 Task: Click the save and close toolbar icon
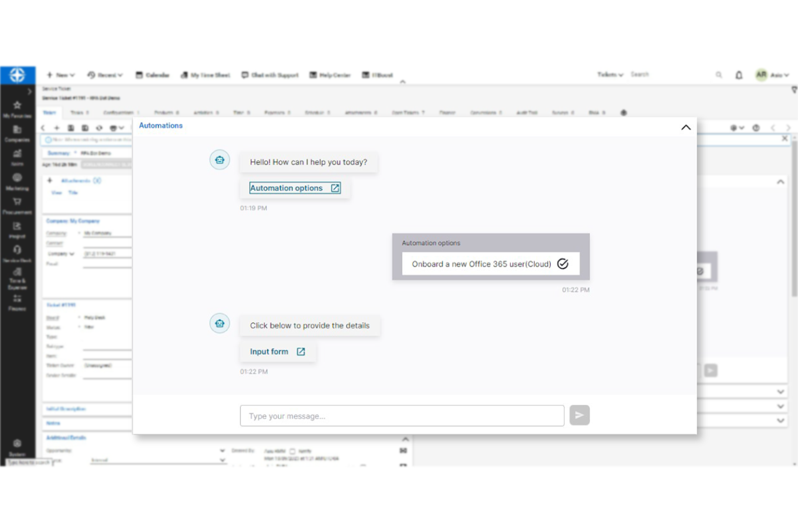click(x=85, y=128)
